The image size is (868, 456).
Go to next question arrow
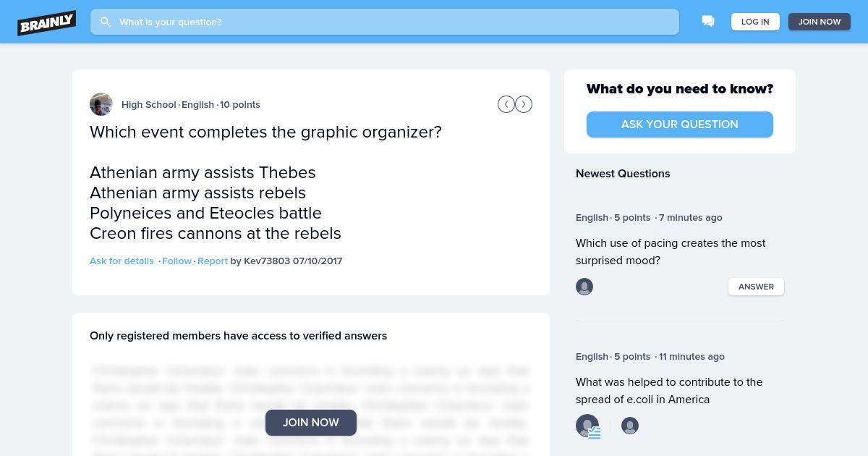[524, 104]
